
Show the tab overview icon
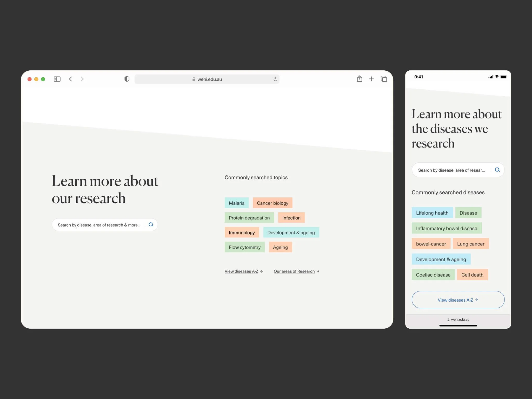(384, 79)
